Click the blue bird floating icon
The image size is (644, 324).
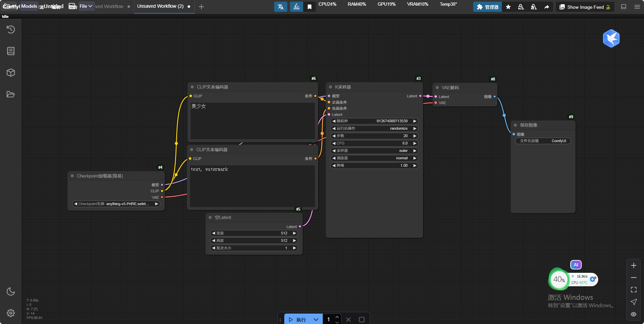611,38
